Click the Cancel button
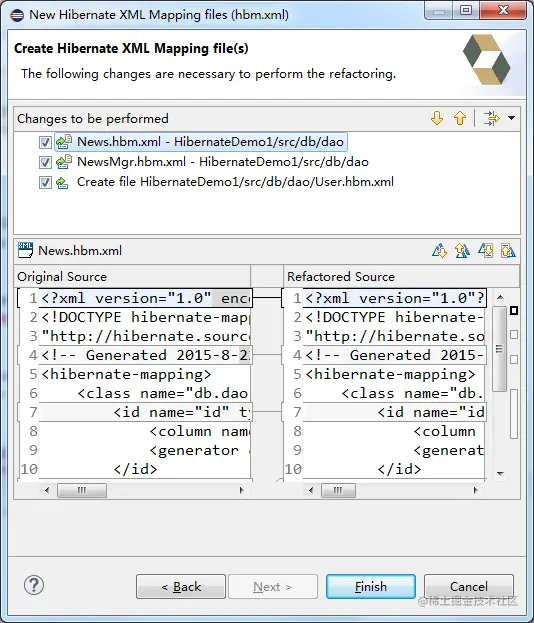Screen dimensions: 534x623 click(x=469, y=586)
